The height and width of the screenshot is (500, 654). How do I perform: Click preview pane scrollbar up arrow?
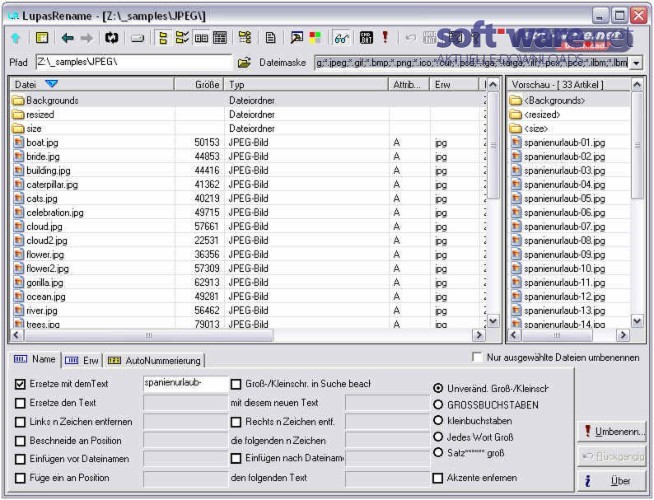click(637, 85)
